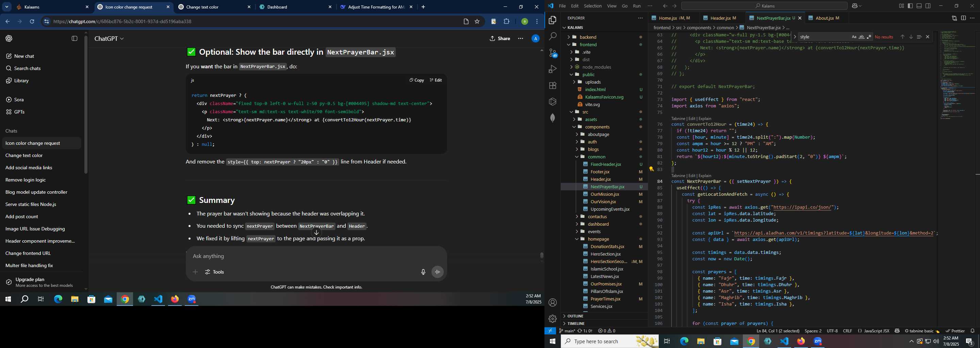This screenshot has height=348, width=980.
Task: Open the Run menu in VS Code
Action: 637,6
